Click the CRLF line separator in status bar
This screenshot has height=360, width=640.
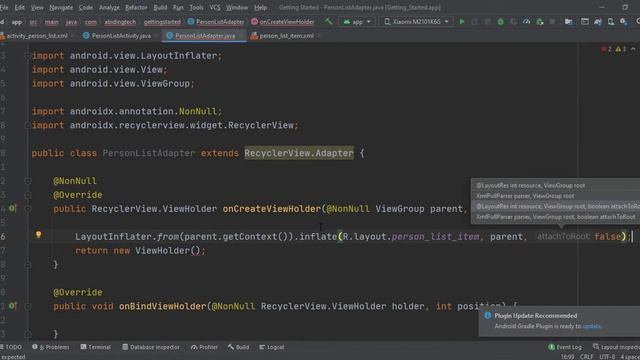[587, 357]
